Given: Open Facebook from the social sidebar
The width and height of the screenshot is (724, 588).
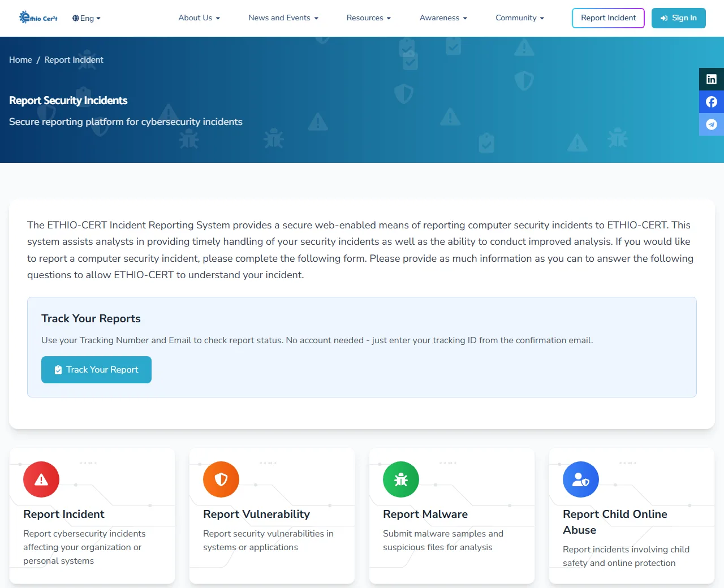Looking at the screenshot, I should click(x=712, y=102).
